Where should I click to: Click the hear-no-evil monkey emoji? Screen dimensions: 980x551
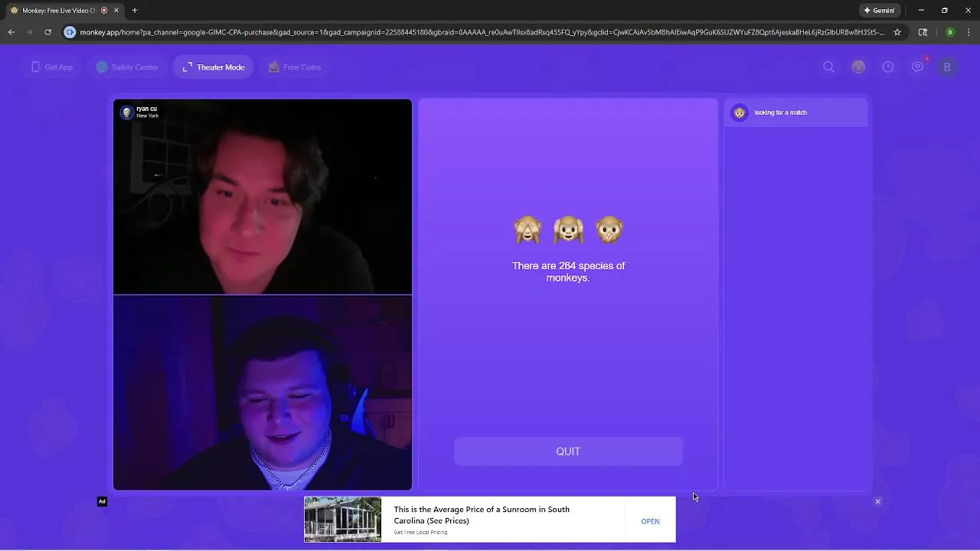click(x=568, y=230)
